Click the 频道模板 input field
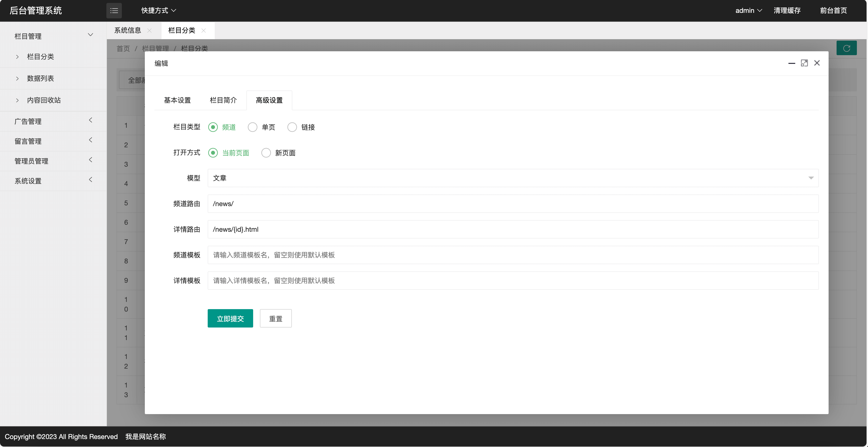This screenshot has height=447, width=868. [x=513, y=255]
